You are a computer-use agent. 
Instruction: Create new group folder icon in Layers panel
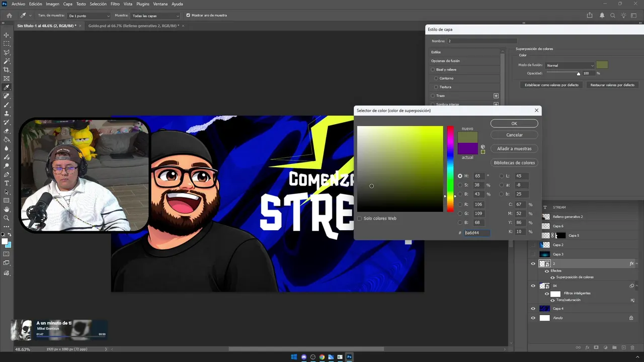pos(614,347)
